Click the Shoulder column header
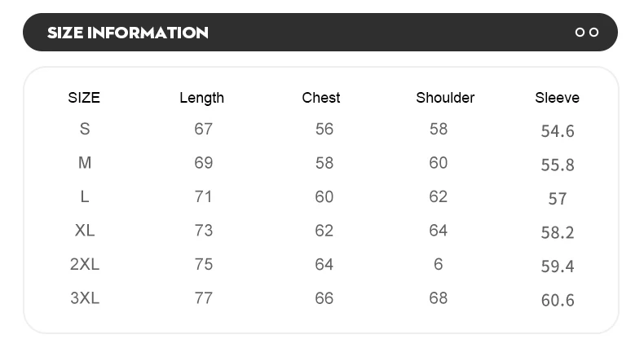This screenshot has width=644, height=348. (445, 98)
